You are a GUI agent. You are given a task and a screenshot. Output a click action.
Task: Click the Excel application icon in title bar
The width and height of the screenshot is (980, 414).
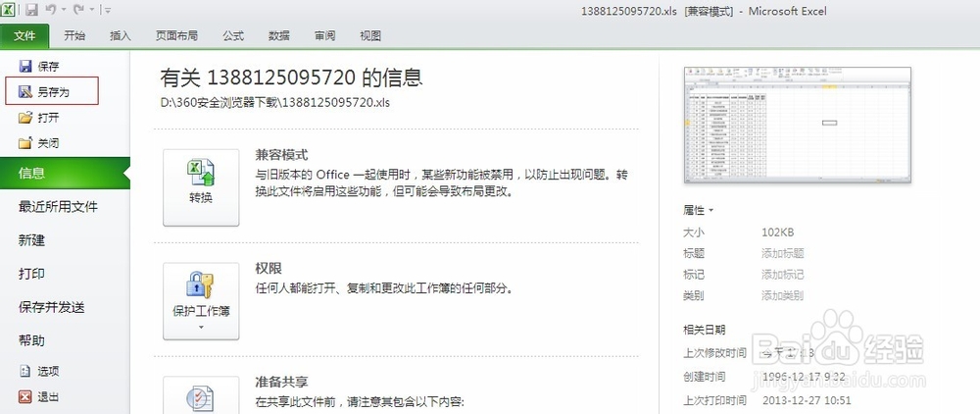[x=10, y=10]
